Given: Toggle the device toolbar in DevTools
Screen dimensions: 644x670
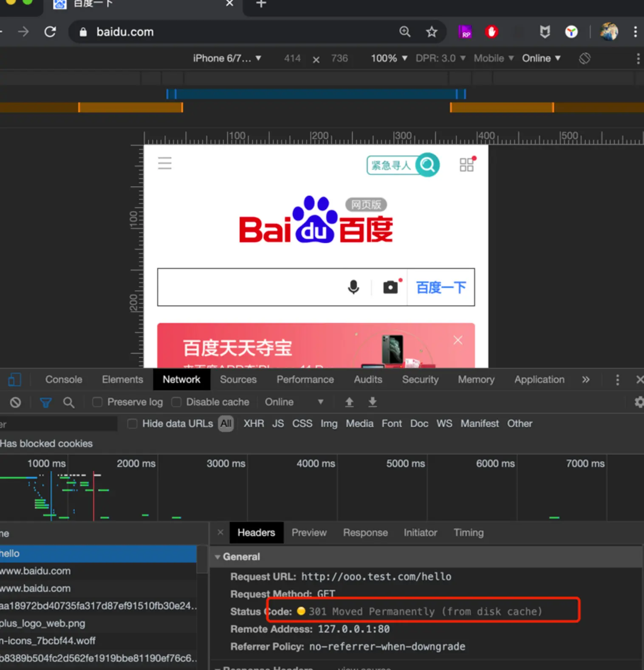Looking at the screenshot, I should point(14,379).
